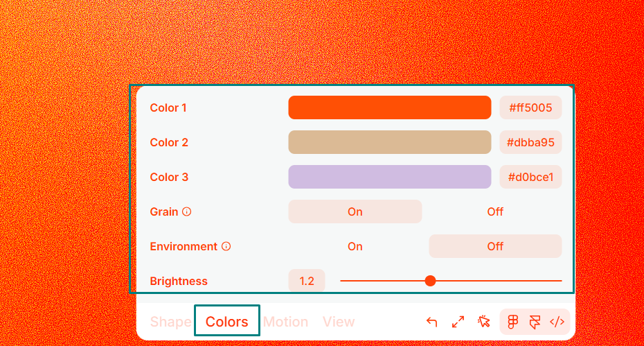Click the undo arrow icon
The image size is (644, 346).
click(x=432, y=322)
